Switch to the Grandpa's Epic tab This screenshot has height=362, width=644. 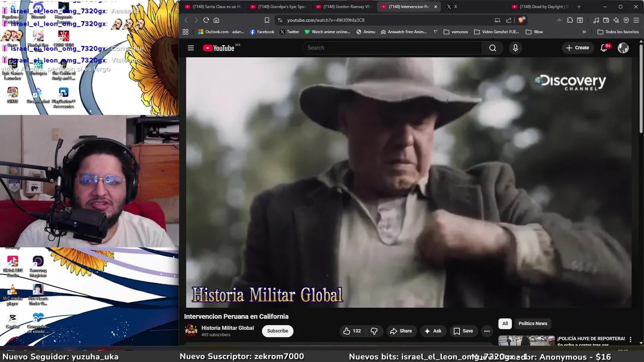tap(278, 7)
